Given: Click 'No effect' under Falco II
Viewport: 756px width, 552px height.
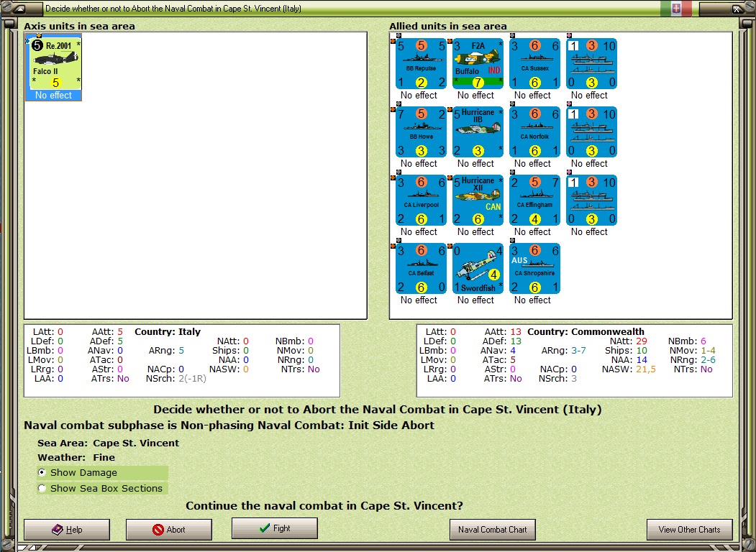Looking at the screenshot, I should click(x=53, y=96).
